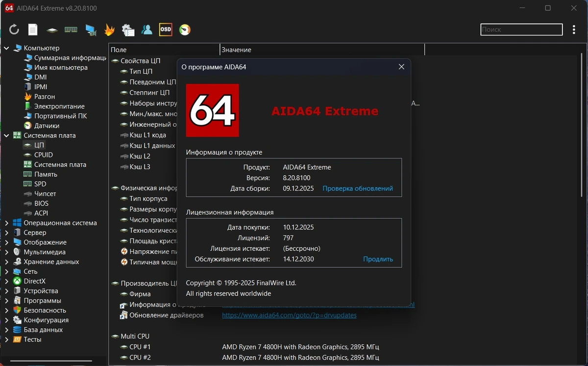Click the Значение column header
The height and width of the screenshot is (366, 588).
pyautogui.click(x=322, y=50)
